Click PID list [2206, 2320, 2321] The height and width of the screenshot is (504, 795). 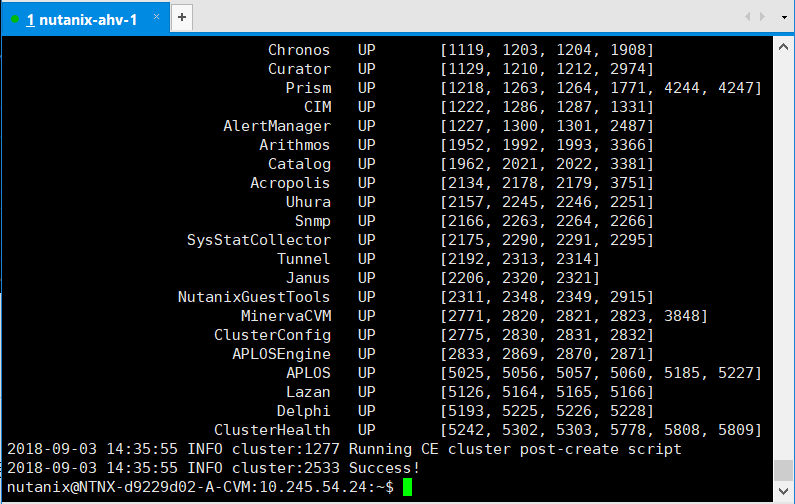coord(520,278)
